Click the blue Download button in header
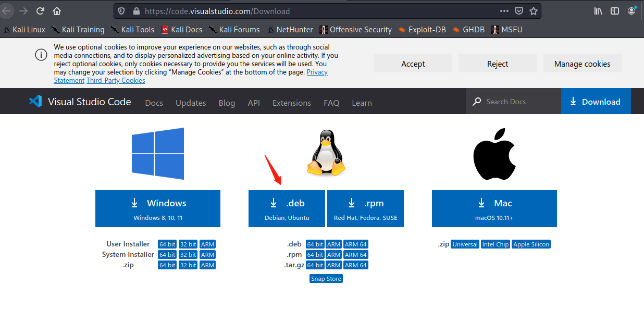Viewport: 644px width, 335px height. click(596, 102)
